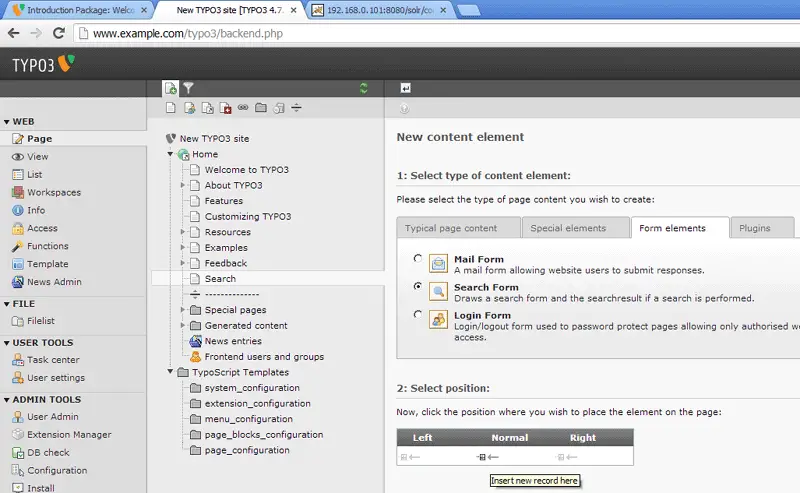
Task: Switch to Plugins tab
Action: pos(762,228)
